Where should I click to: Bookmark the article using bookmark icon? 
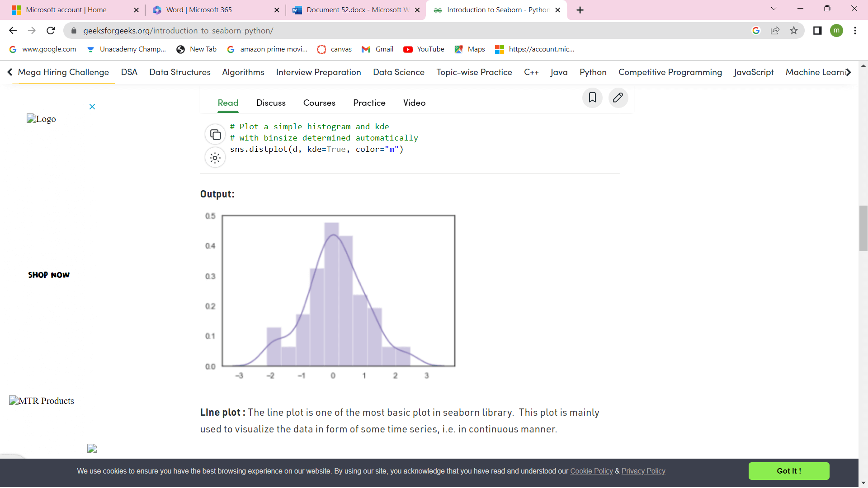[x=592, y=98]
